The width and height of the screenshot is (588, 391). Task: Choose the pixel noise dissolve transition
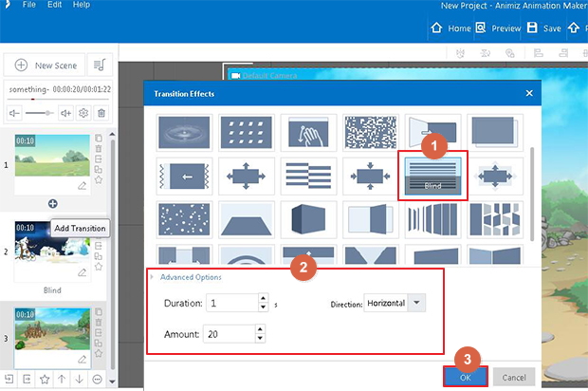tap(371, 132)
